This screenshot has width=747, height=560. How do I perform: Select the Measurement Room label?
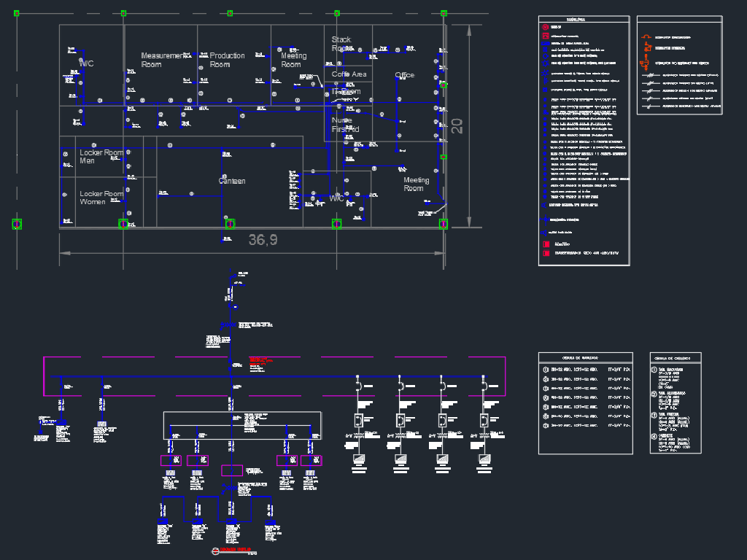tap(163, 60)
